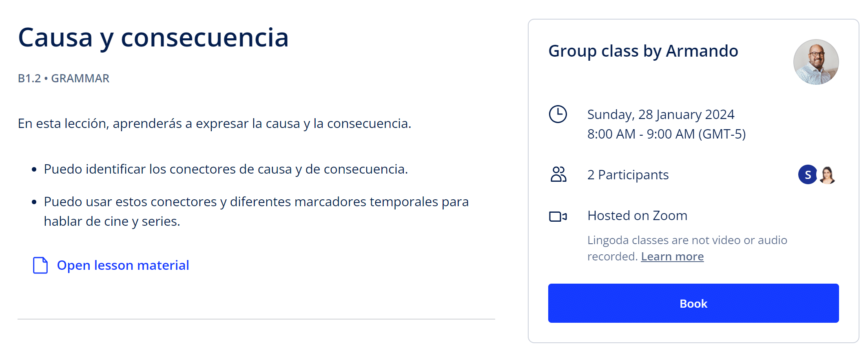Viewport: 868px width, 357px height.
Task: Click the clock icon next to date
Action: click(558, 114)
